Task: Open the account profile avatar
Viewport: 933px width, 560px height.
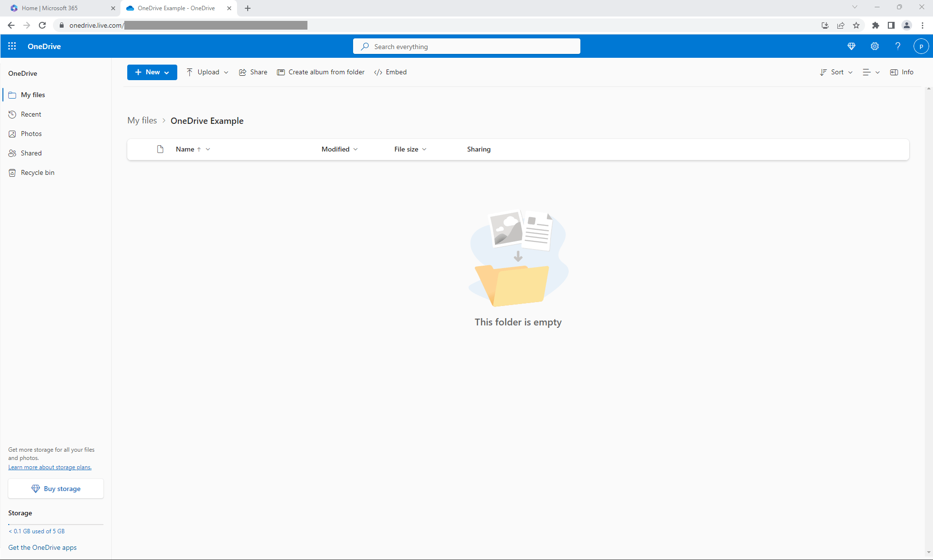Action: coord(921,46)
